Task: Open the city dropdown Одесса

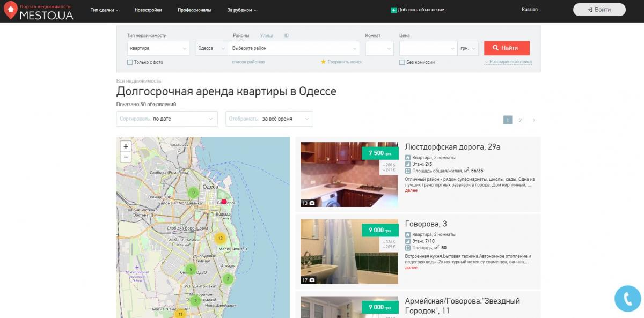Action: pos(211,48)
